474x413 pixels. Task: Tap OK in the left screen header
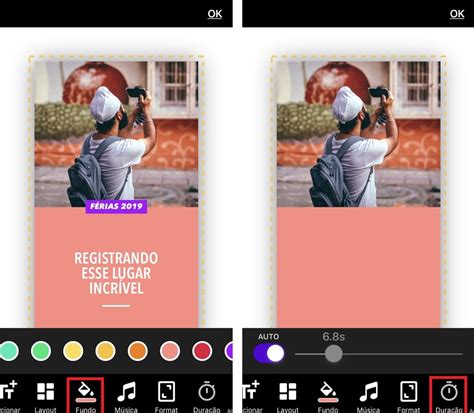215,14
